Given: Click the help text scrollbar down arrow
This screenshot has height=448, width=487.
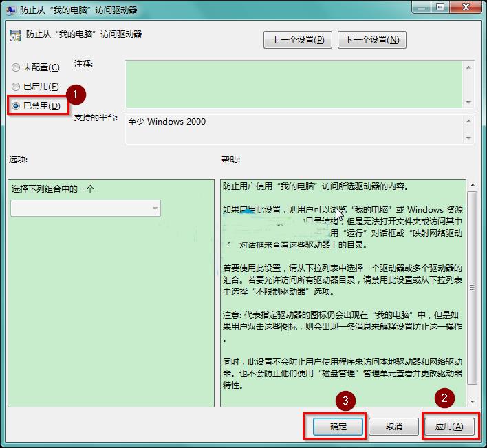Looking at the screenshot, I should pos(472,401).
